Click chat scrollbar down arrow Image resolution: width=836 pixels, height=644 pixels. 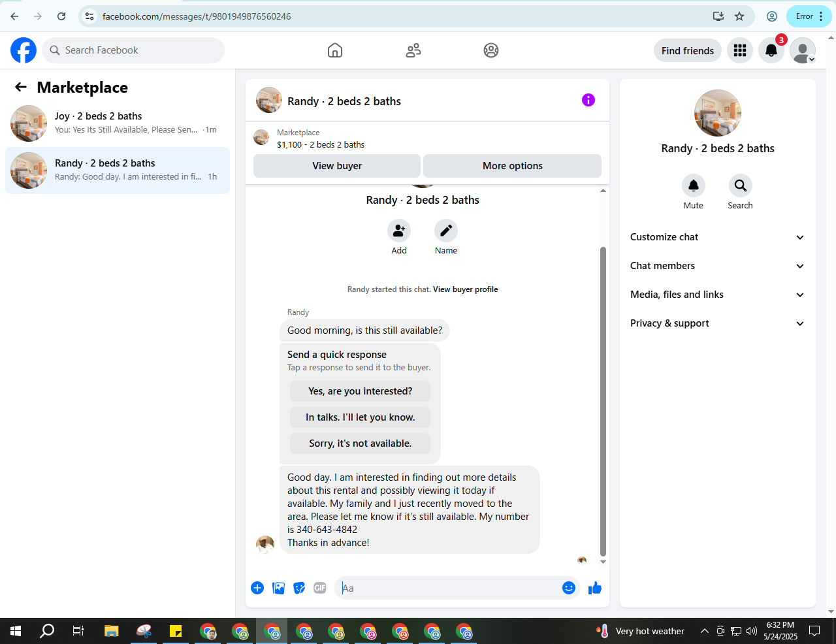[603, 562]
